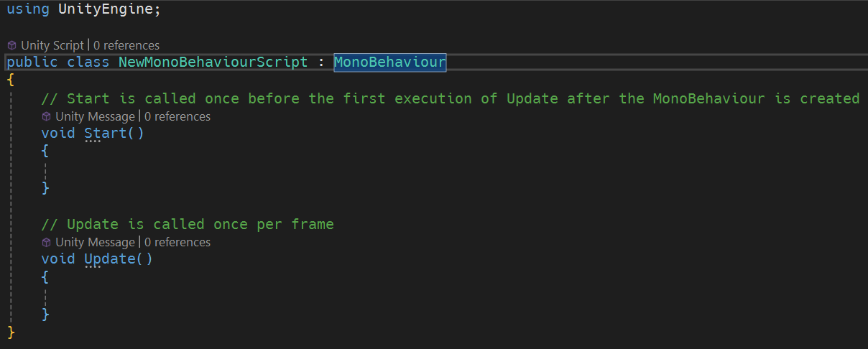Click '0 references' above the Start method
868x349 pixels.
[177, 116]
